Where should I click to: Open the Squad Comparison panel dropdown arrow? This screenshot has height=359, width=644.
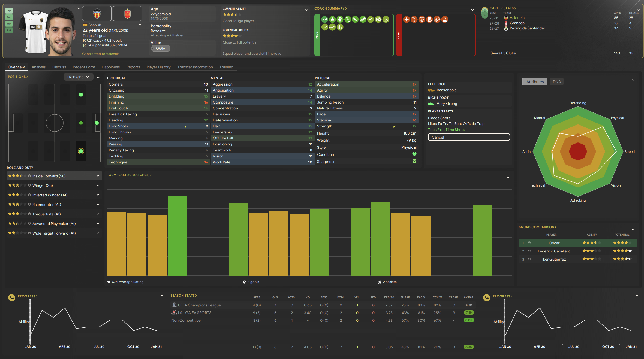tap(633, 230)
